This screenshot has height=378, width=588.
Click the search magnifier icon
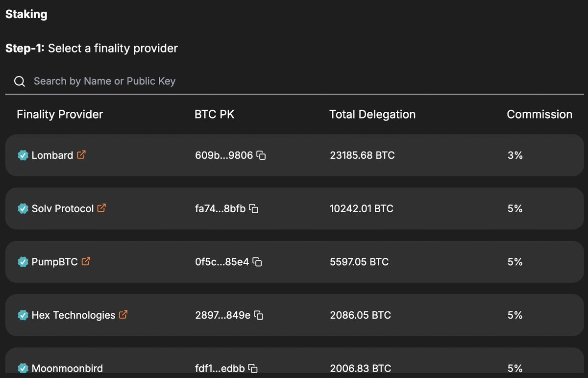pyautogui.click(x=20, y=81)
